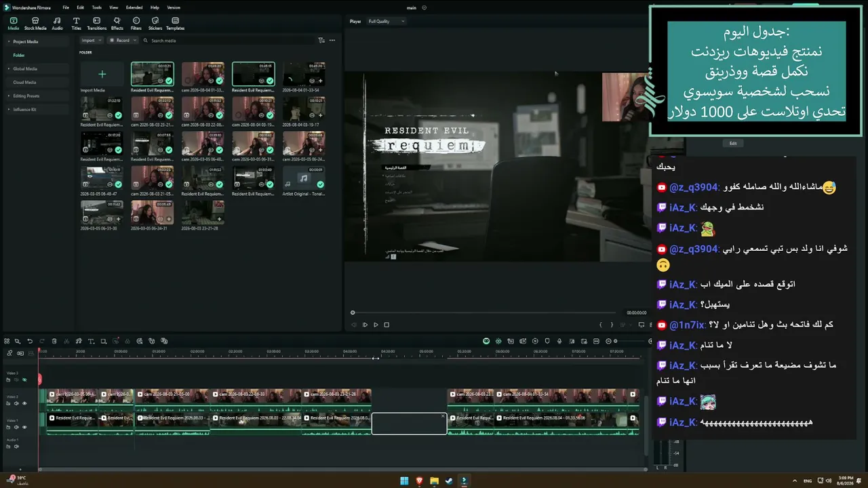This screenshot has height=488, width=868.
Task: Click the mark-out brace in player
Action: point(612,325)
